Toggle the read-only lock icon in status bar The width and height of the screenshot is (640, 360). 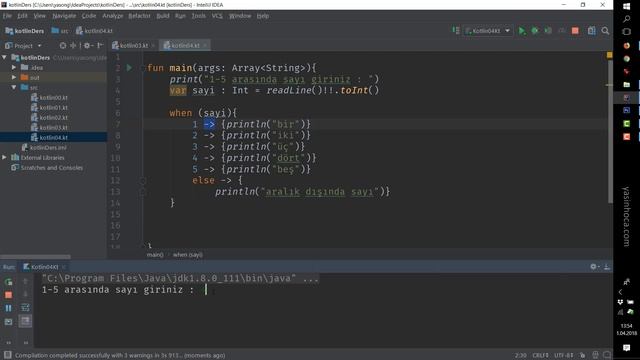point(582,355)
